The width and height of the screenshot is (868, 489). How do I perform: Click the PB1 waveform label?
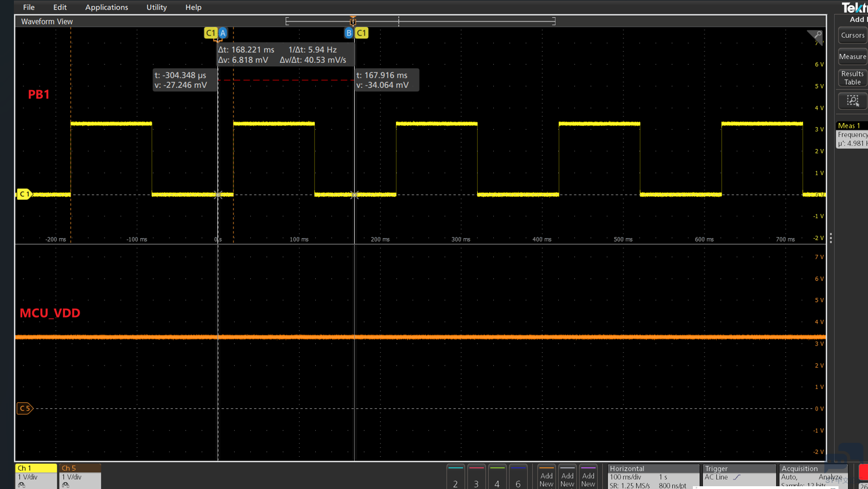(39, 95)
